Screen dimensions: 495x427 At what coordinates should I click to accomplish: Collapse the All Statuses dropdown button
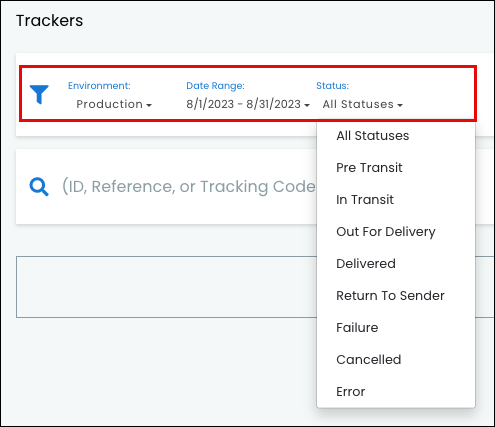[x=363, y=104]
